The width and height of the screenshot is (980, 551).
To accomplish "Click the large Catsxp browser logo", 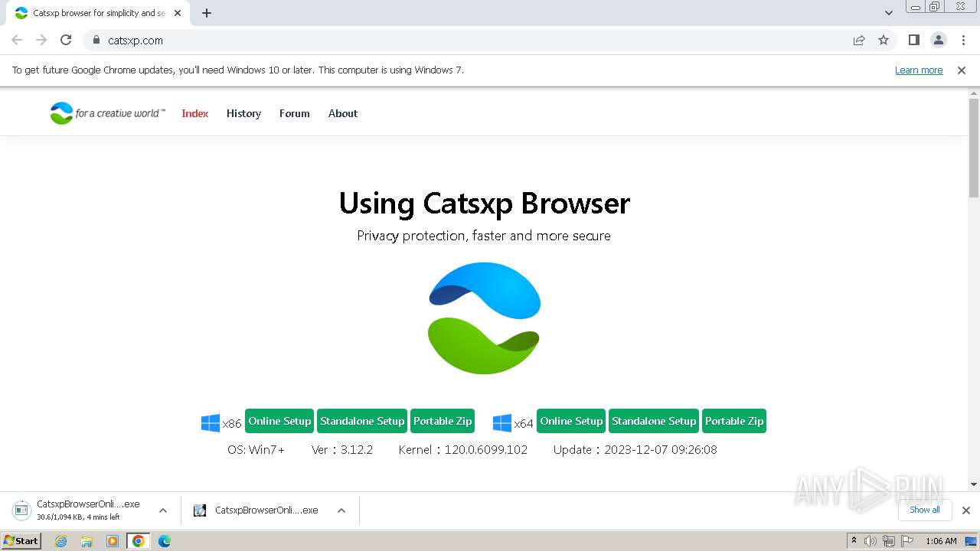I will tap(484, 318).
